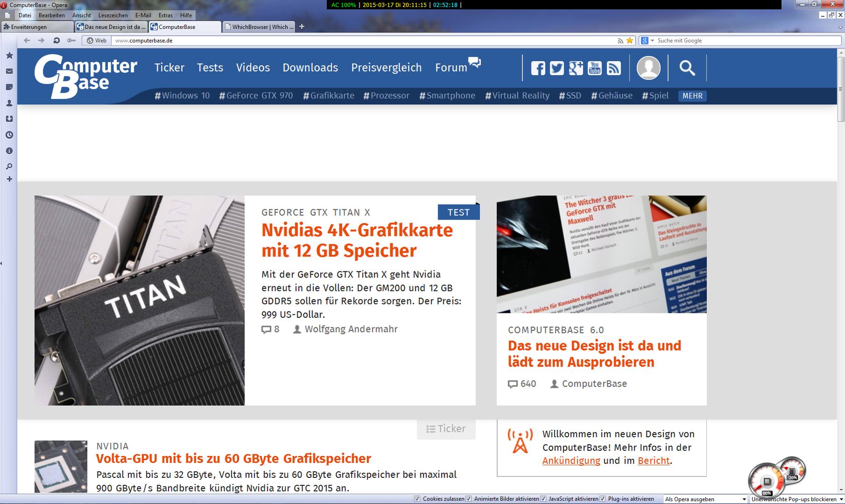Image resolution: width=845 pixels, height=504 pixels.
Task: Open ComputerBase's Facebook page icon
Action: point(538,68)
